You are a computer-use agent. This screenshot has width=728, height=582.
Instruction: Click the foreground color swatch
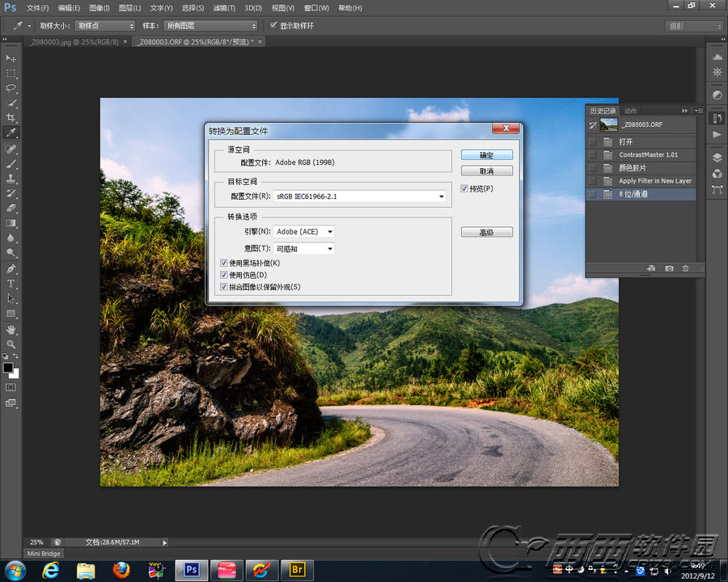8,368
